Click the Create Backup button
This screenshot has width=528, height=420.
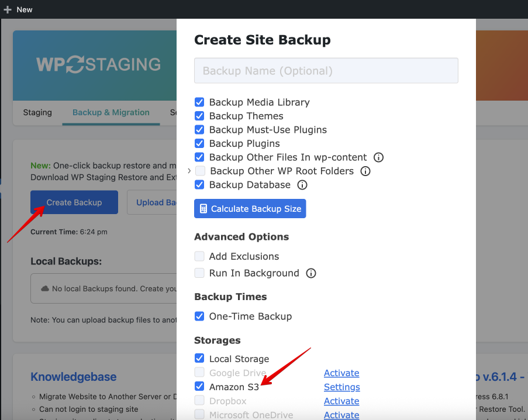tap(74, 202)
